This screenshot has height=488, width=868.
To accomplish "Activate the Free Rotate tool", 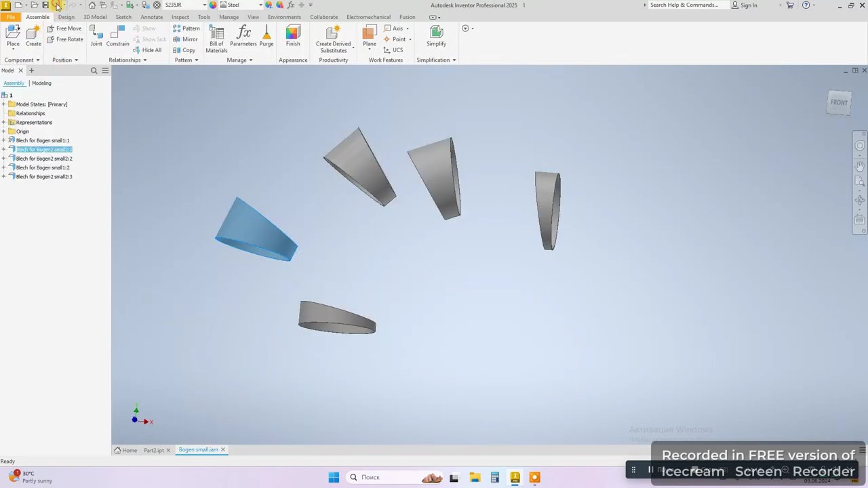I will pos(65,39).
